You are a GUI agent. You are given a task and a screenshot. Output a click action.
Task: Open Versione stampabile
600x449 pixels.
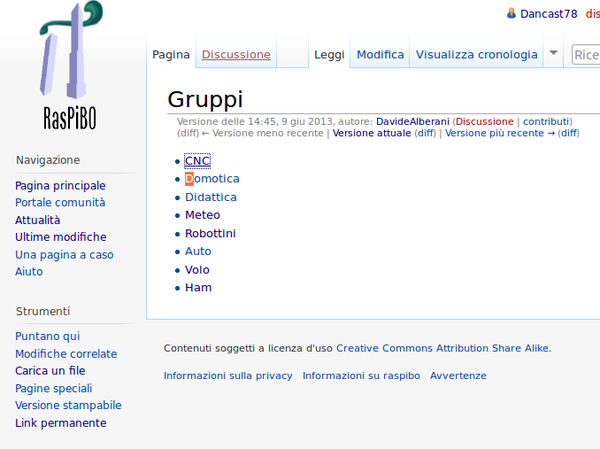[x=68, y=405]
